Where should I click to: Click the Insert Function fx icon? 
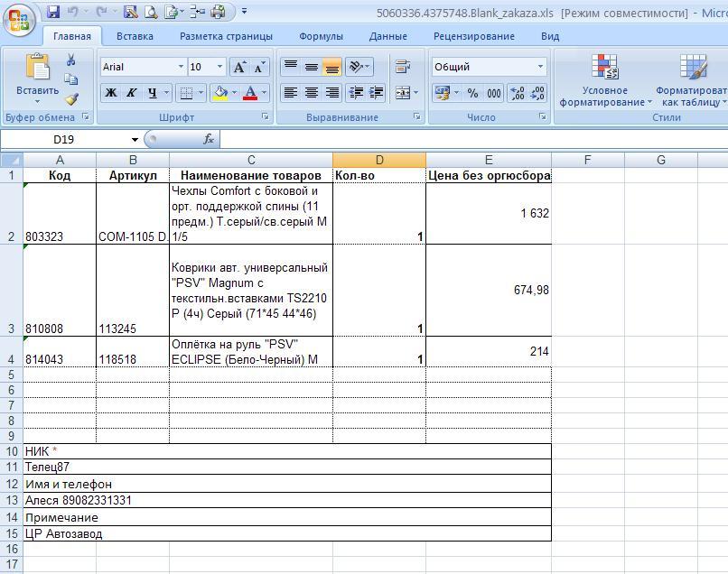(208, 139)
